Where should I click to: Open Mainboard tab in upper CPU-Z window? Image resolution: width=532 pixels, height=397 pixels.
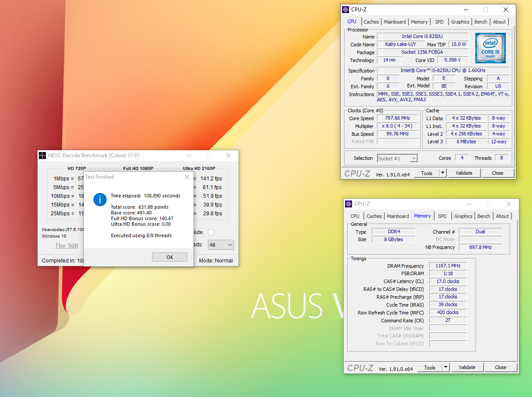[x=395, y=22]
